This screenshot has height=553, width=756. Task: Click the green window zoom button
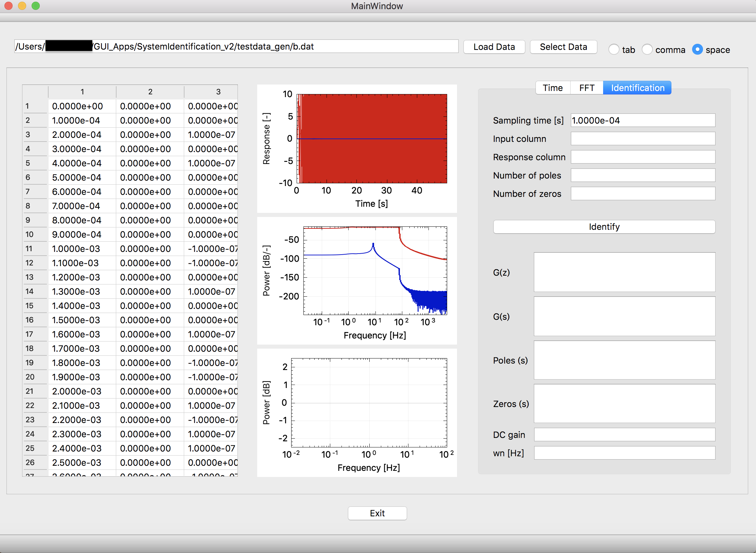click(36, 6)
